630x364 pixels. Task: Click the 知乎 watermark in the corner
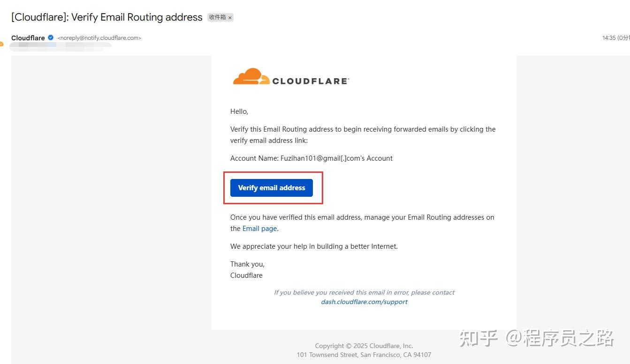478,338
